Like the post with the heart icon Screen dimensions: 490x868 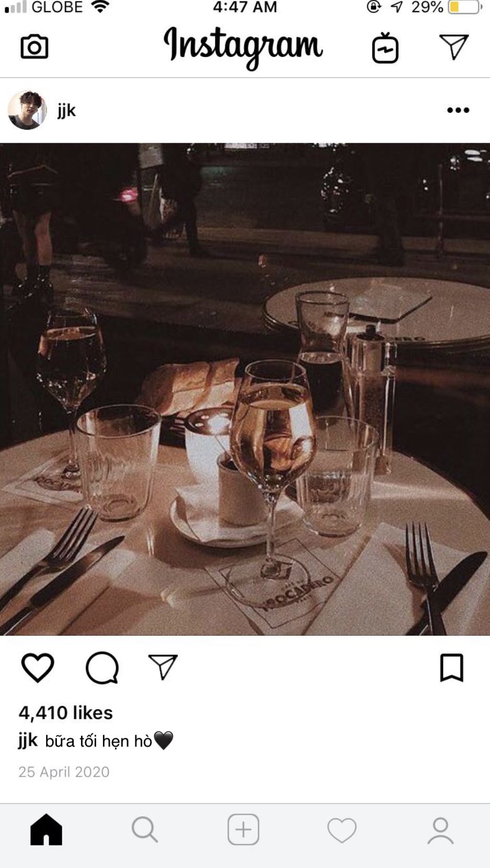click(38, 667)
